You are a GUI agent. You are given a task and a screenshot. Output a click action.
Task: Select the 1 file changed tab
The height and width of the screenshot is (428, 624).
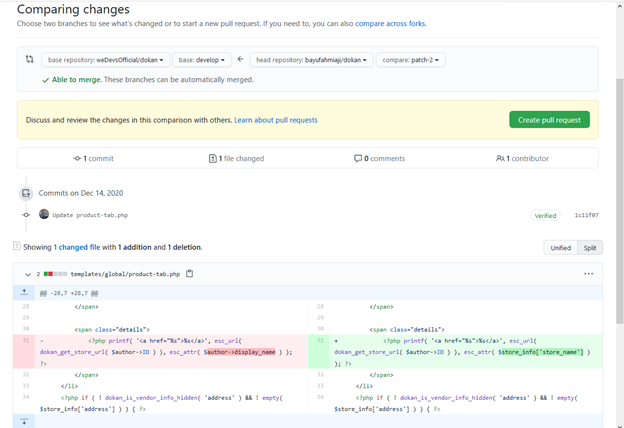click(236, 158)
